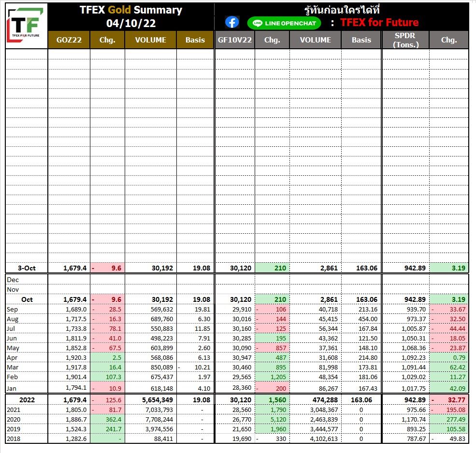Click the Chg. header next to SPDR (Tons.)

448,40
